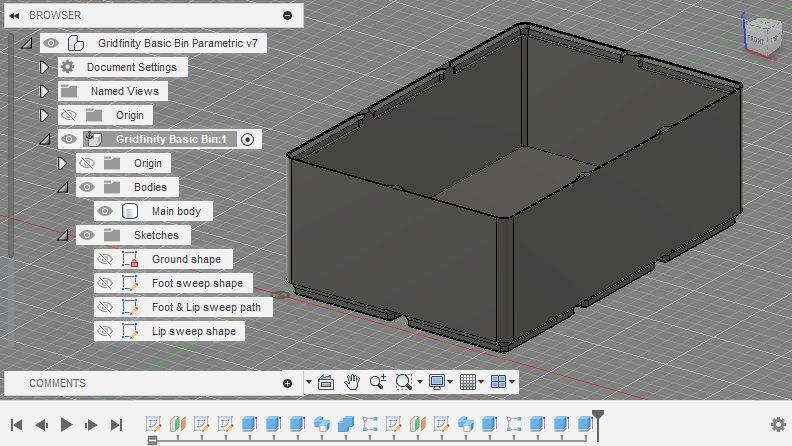Open the Viewports dropdown arrow
The height and width of the screenshot is (446, 792).
click(512, 382)
